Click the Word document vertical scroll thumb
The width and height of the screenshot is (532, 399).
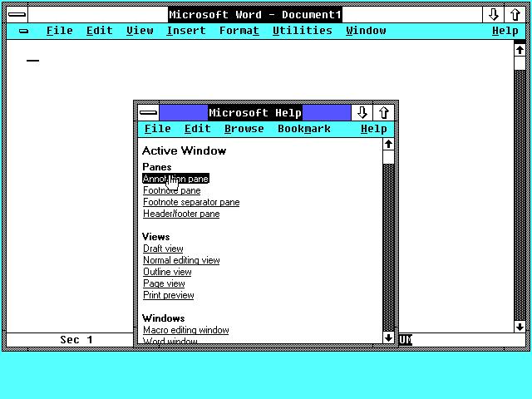click(520, 62)
